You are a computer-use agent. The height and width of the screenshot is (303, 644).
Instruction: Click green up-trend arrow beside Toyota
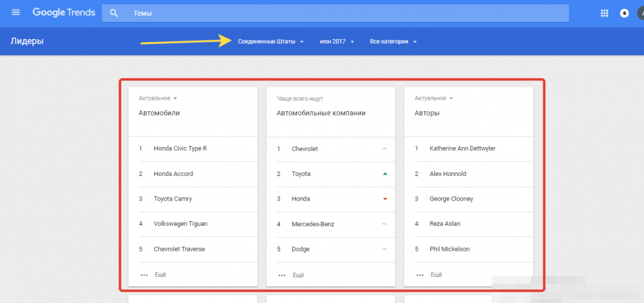coord(385,174)
